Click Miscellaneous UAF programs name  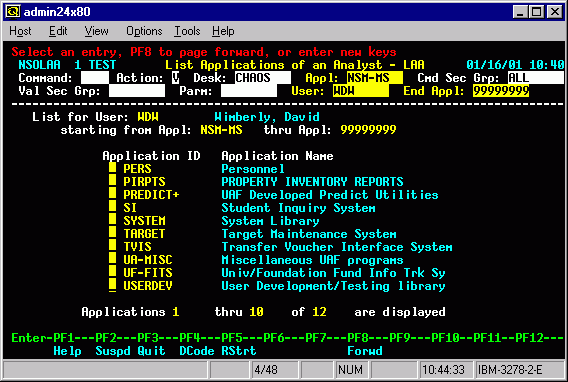coord(312,260)
